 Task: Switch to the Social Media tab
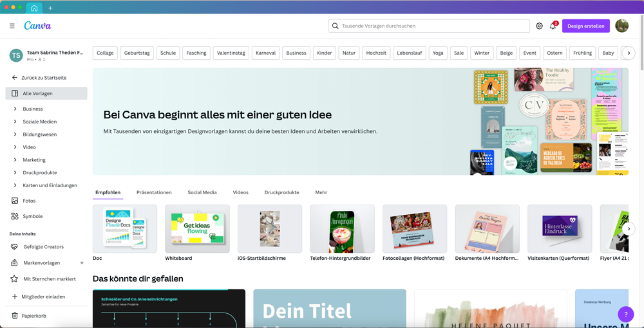[202, 192]
